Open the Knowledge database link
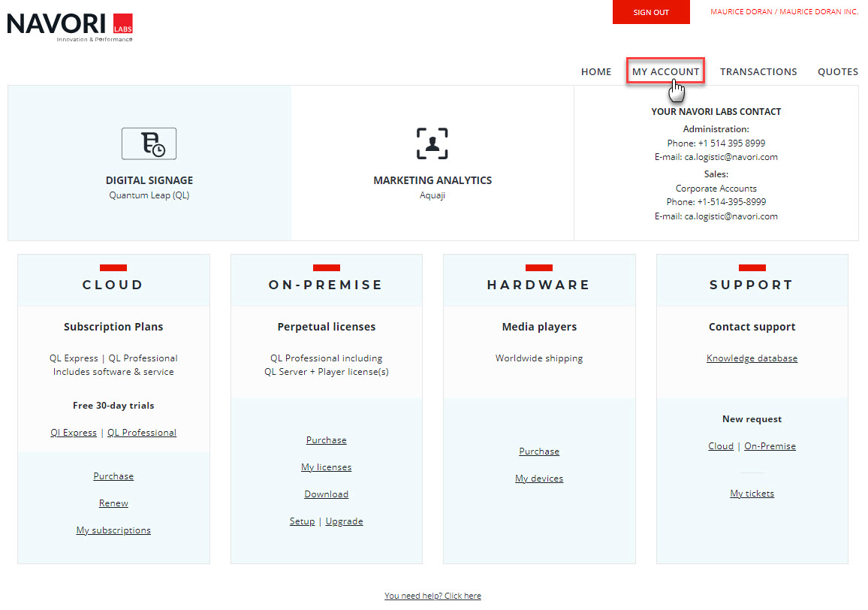The width and height of the screenshot is (868, 610). pyautogui.click(x=752, y=358)
